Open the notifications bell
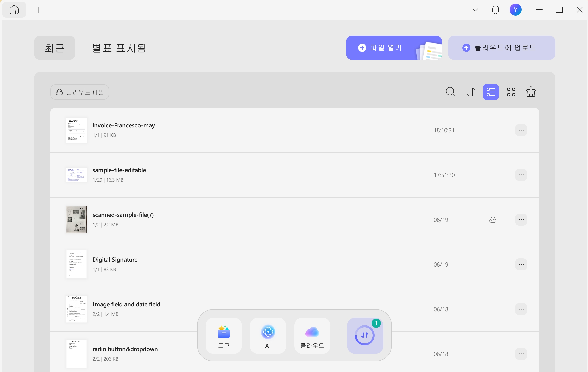 tap(495, 10)
